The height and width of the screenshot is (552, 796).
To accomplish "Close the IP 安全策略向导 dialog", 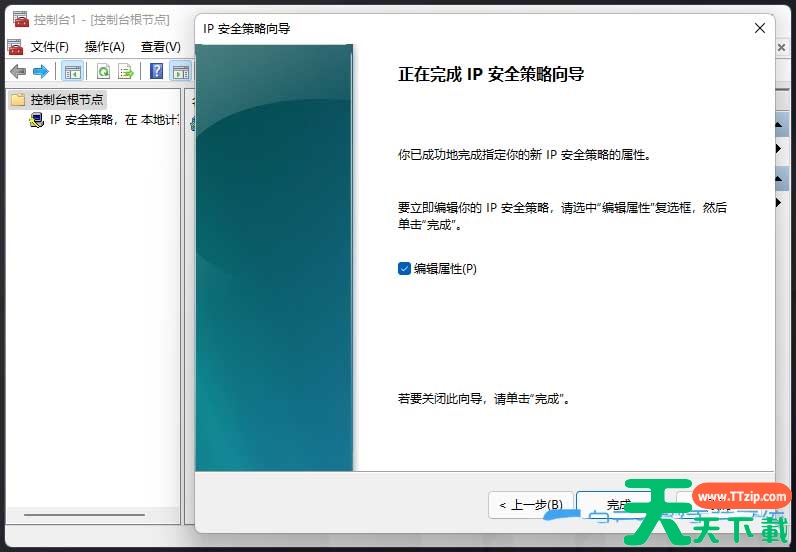I will coord(760,28).
